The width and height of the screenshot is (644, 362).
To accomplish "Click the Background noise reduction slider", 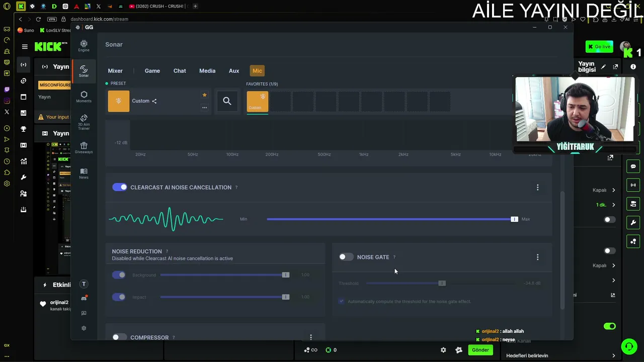I will pyautogui.click(x=225, y=275).
